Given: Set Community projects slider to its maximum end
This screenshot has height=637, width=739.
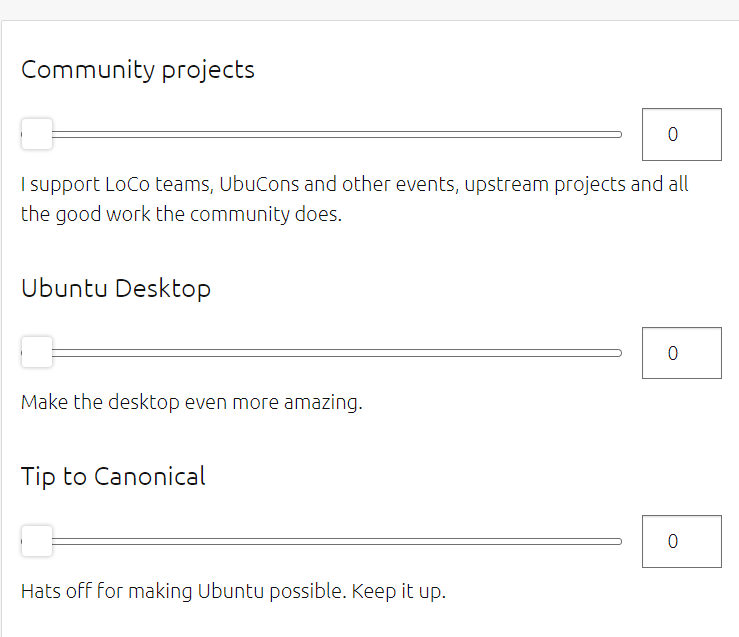Looking at the screenshot, I should 619,134.
